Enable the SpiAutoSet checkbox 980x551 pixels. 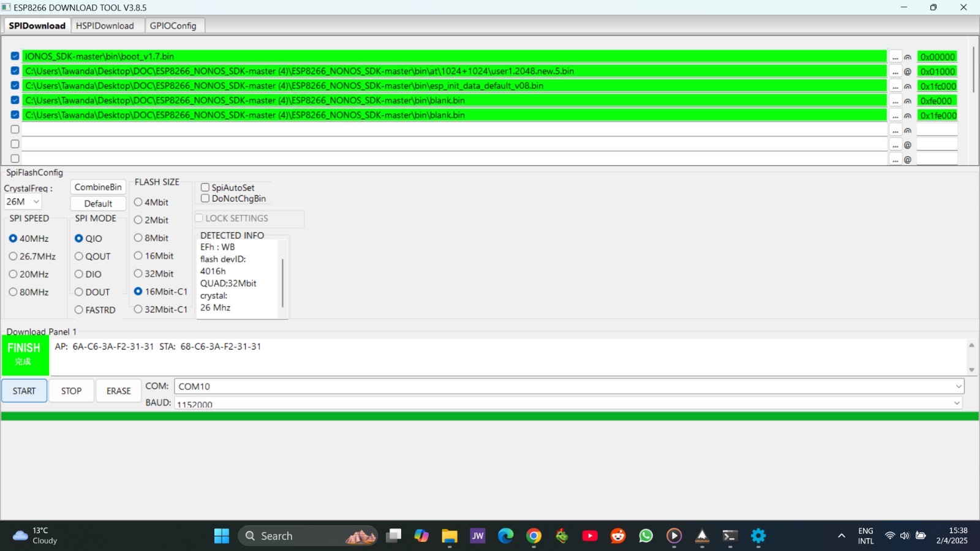(205, 187)
